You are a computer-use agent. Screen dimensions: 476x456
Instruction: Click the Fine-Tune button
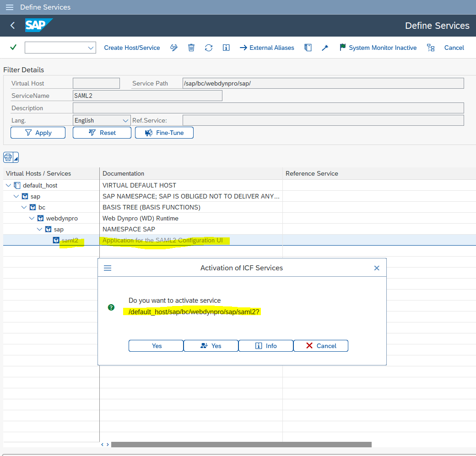pos(164,133)
